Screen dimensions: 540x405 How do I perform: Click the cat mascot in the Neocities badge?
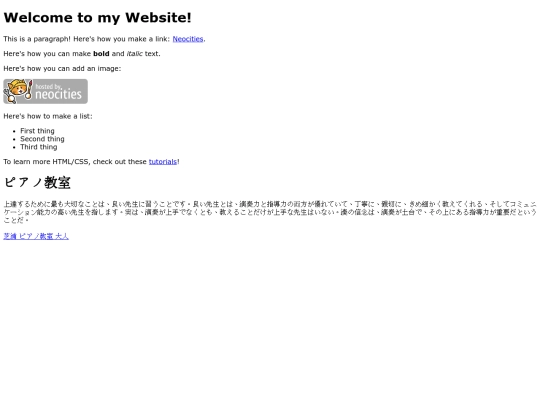tap(18, 91)
